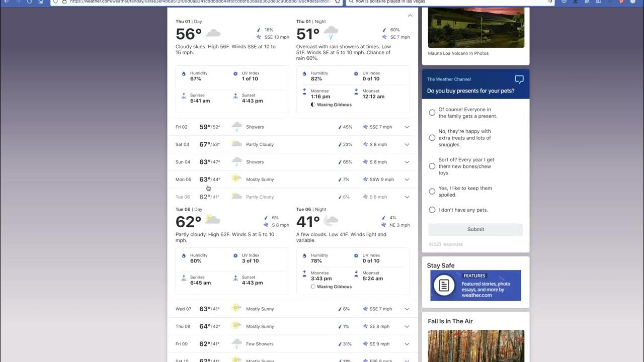Viewport: 644px width, 362px height.
Task: Click the moonrise icon beside 3:43 pm
Action: tap(304, 274)
